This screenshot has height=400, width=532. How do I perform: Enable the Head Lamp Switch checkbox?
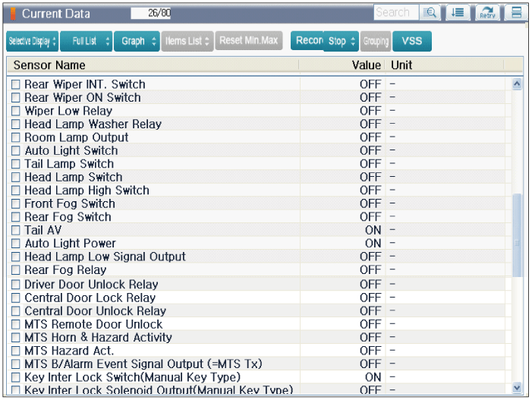pos(15,177)
